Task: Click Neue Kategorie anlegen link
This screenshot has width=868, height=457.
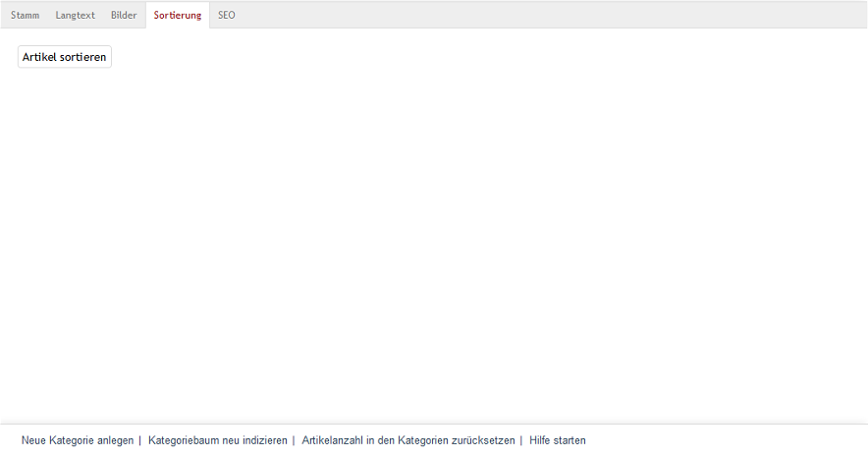Action: pyautogui.click(x=78, y=440)
